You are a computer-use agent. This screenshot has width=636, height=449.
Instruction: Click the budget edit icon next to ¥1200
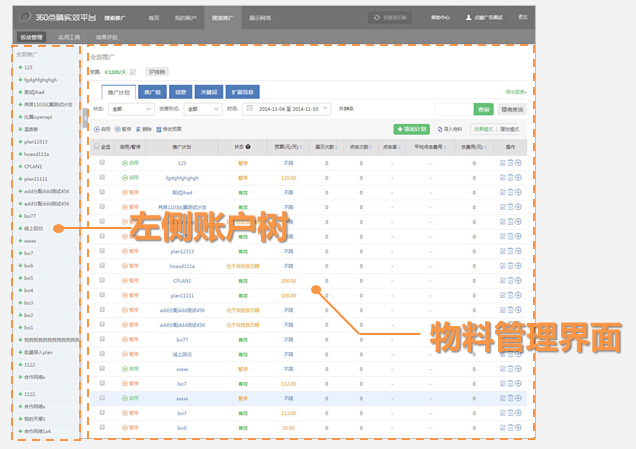pos(133,72)
